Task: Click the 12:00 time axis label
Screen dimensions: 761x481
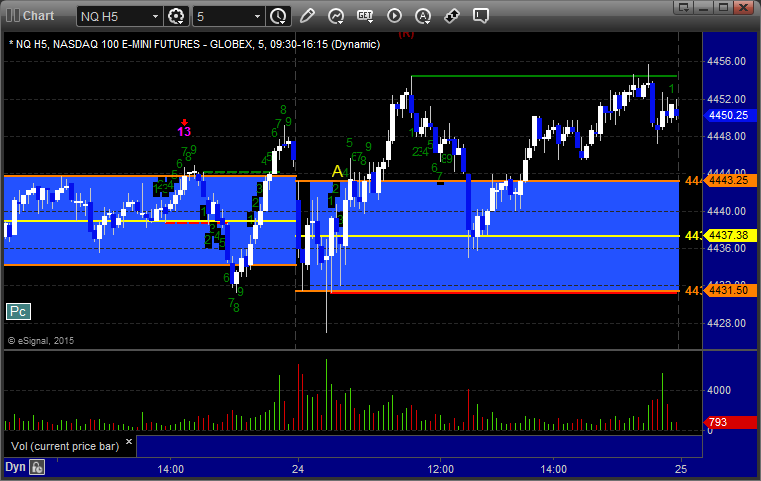Action: pyautogui.click(x=441, y=469)
